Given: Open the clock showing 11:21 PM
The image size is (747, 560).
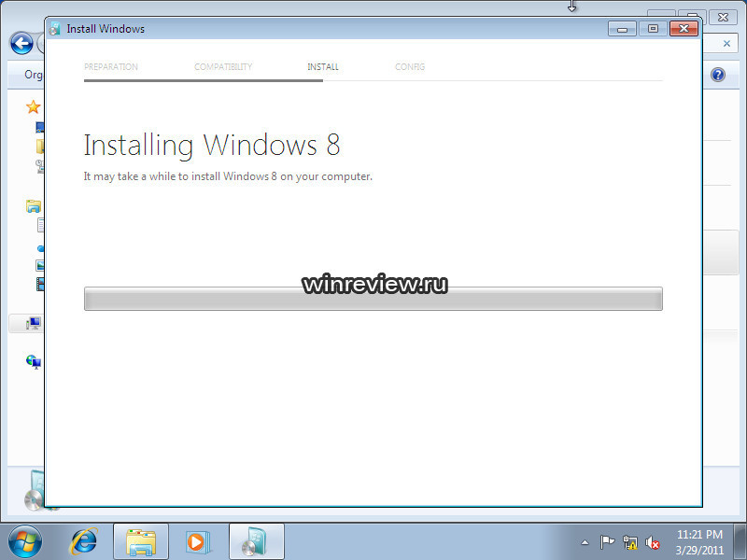Looking at the screenshot, I should [700, 541].
